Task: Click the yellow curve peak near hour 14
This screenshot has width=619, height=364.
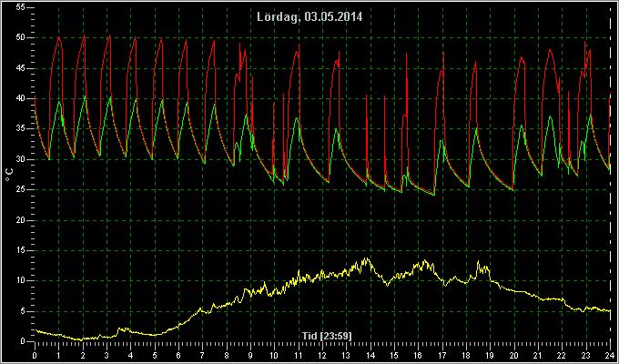Action: tap(367, 259)
